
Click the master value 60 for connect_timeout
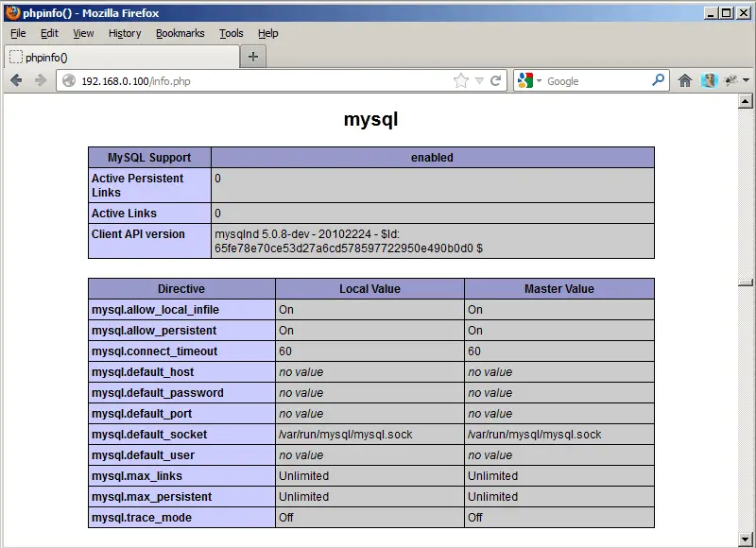[x=474, y=351]
